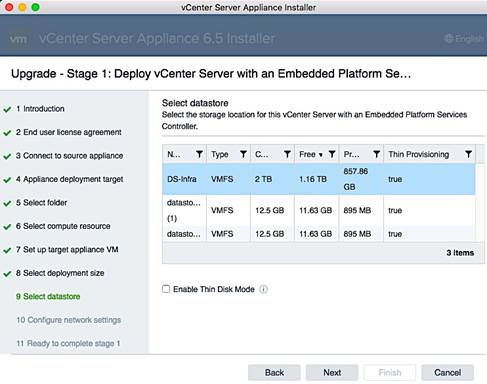Image resolution: width=487 pixels, height=384 pixels.
Task: Select the datastore (1) row
Action: [x=319, y=210]
